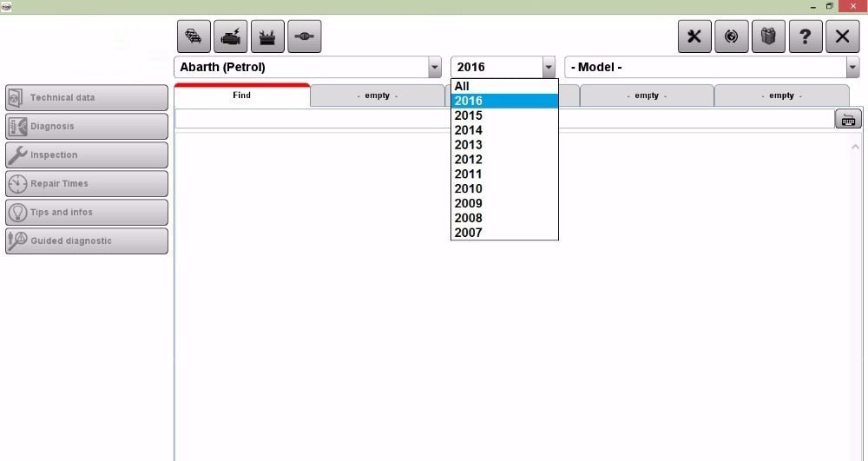Open the engine icon in toolbar
The image size is (868, 461).
click(x=230, y=36)
